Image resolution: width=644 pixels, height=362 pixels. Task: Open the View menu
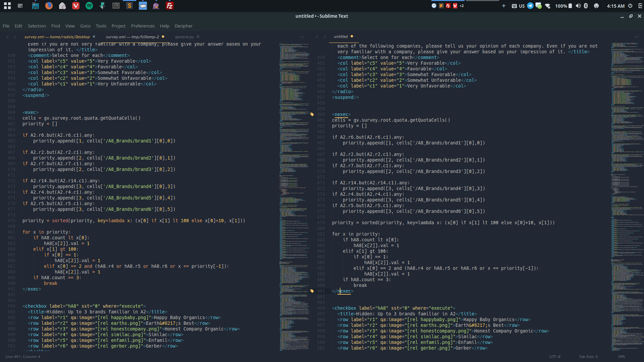pyautogui.click(x=70, y=26)
